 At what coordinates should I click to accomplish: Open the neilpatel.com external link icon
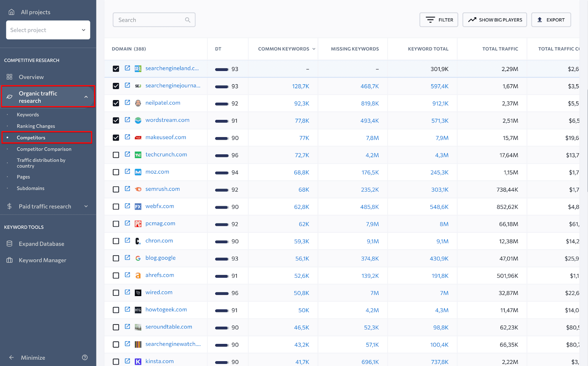click(x=128, y=103)
